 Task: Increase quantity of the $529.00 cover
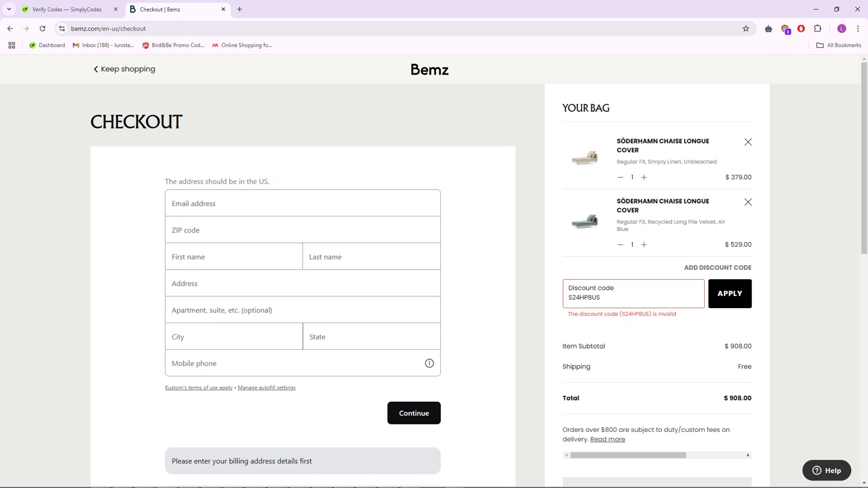click(644, 245)
